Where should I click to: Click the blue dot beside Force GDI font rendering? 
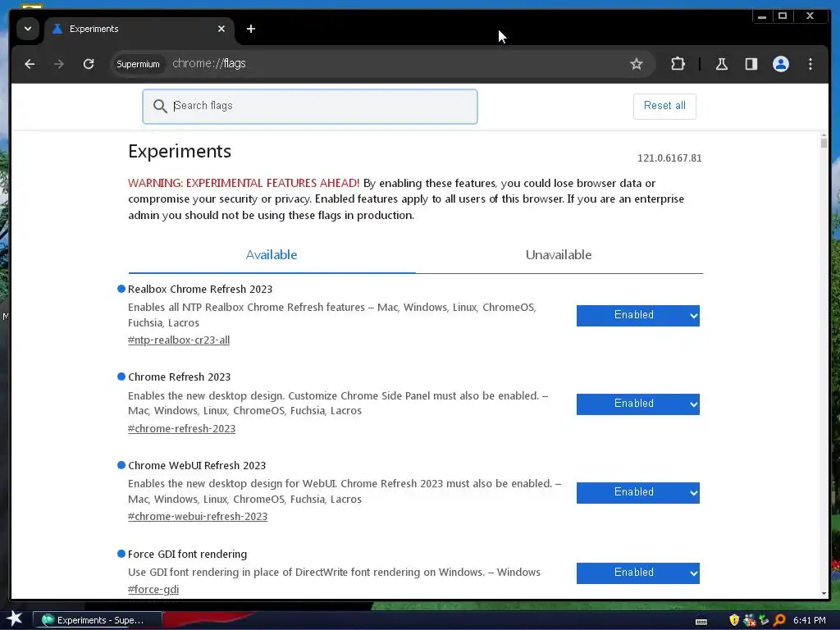click(x=121, y=554)
